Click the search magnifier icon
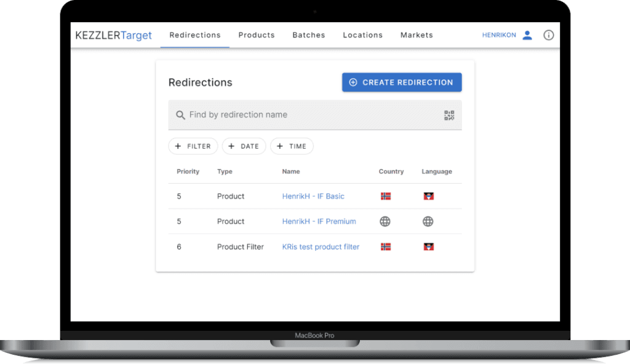Image resolution: width=630 pixels, height=364 pixels. point(180,115)
